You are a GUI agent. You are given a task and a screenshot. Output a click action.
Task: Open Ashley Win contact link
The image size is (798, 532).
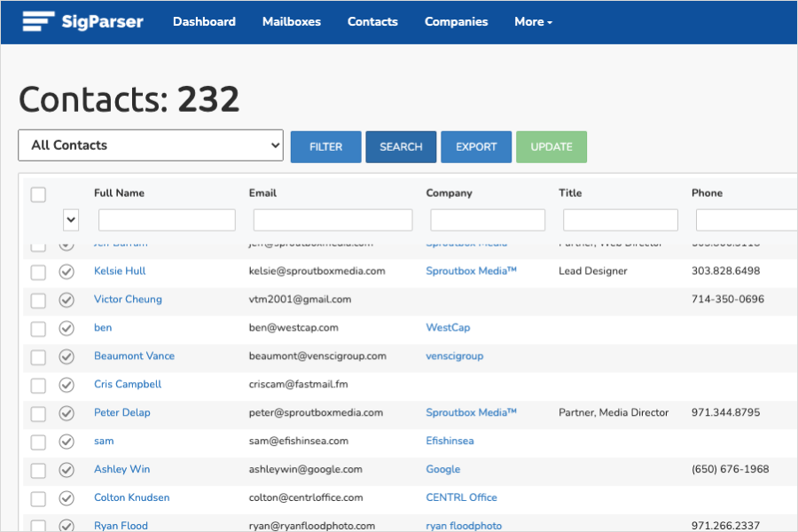(x=122, y=469)
